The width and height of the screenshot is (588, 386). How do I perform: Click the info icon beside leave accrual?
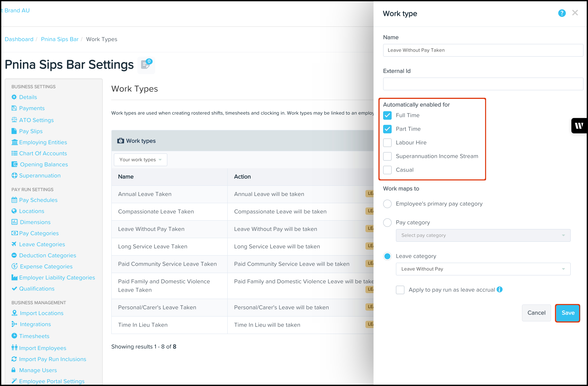pos(500,289)
